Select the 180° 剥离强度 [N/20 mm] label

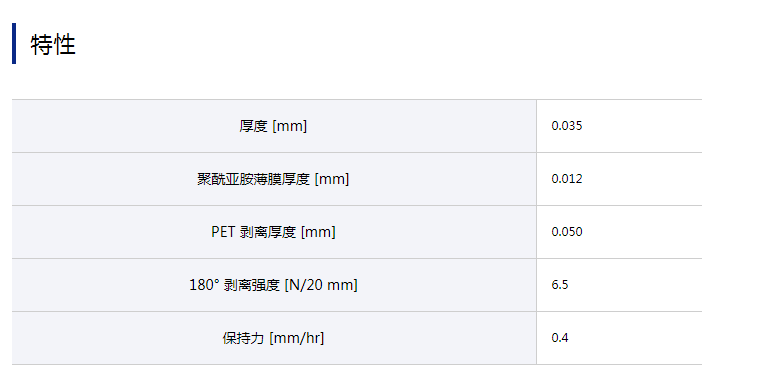pyautogui.click(x=273, y=285)
